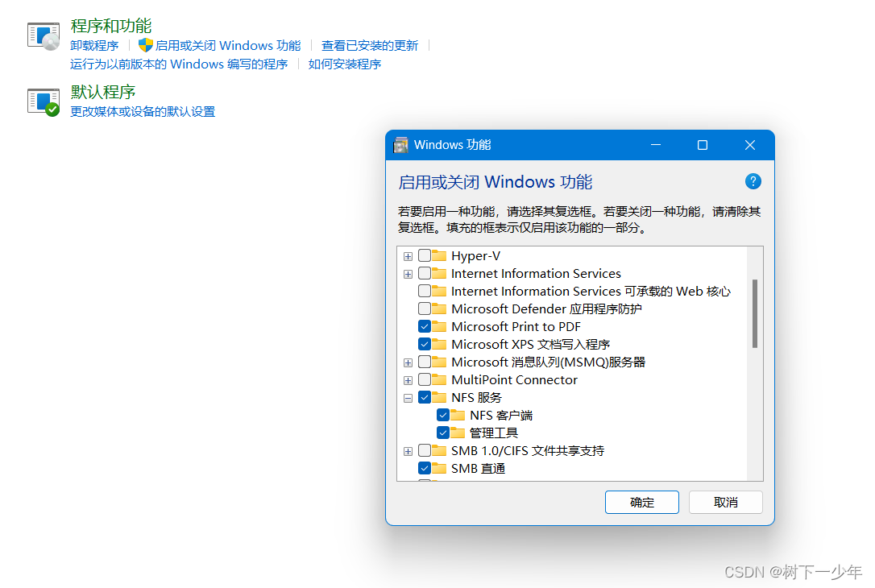875x588 pixels.
Task: Enable the MultiPoint Connector checkbox
Action: coord(424,380)
